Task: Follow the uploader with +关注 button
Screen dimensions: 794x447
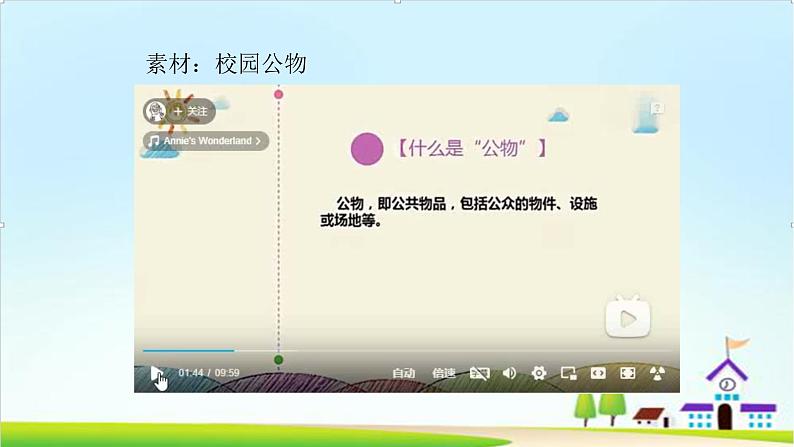Action: coord(191,111)
